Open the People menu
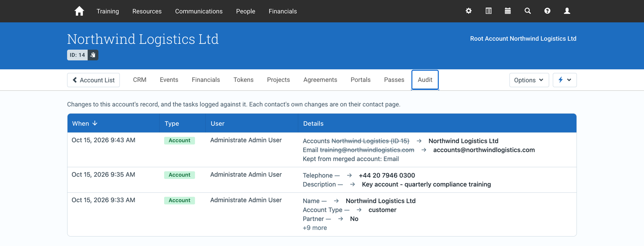The width and height of the screenshot is (644, 246). [246, 11]
